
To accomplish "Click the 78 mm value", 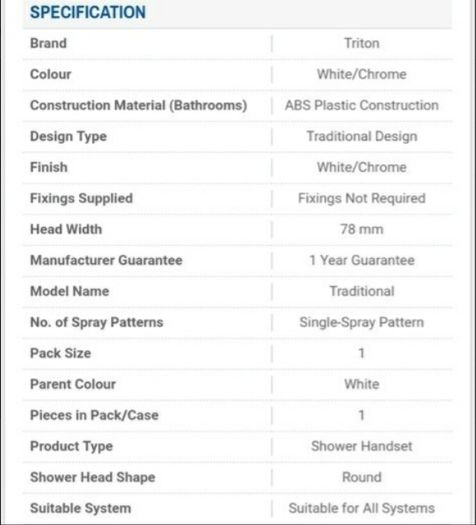I will tap(362, 229).
